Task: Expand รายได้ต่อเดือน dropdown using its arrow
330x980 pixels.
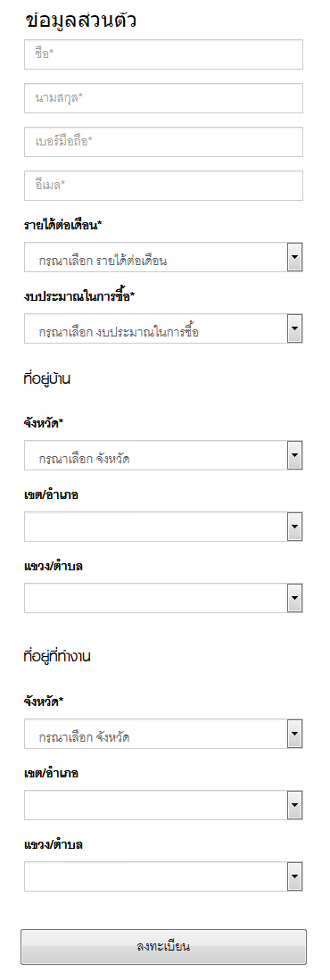Action: pos(295,257)
